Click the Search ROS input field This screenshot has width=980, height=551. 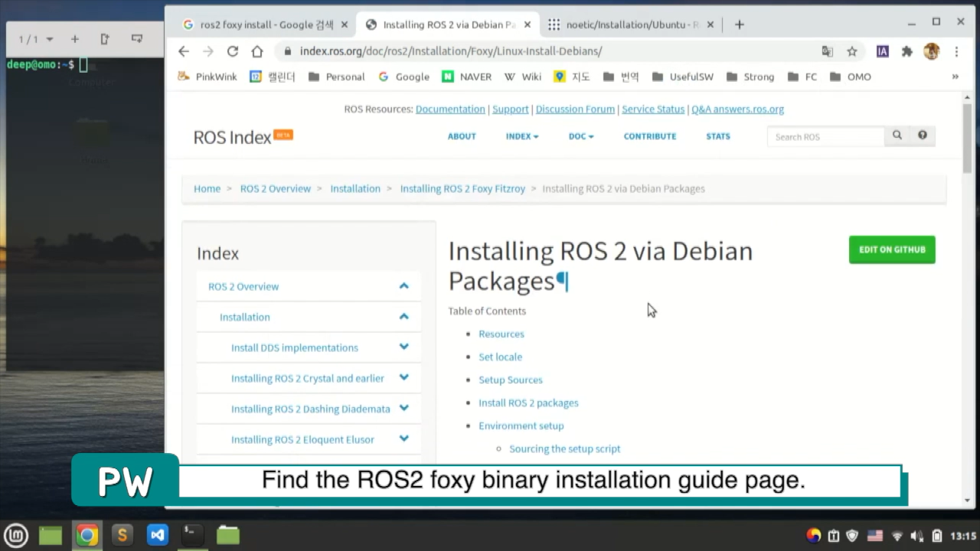pyautogui.click(x=826, y=136)
